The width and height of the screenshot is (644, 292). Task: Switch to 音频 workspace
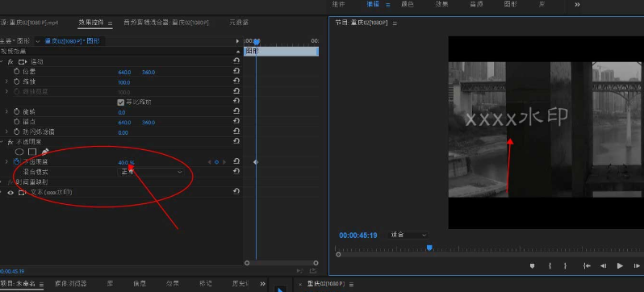[x=476, y=5]
